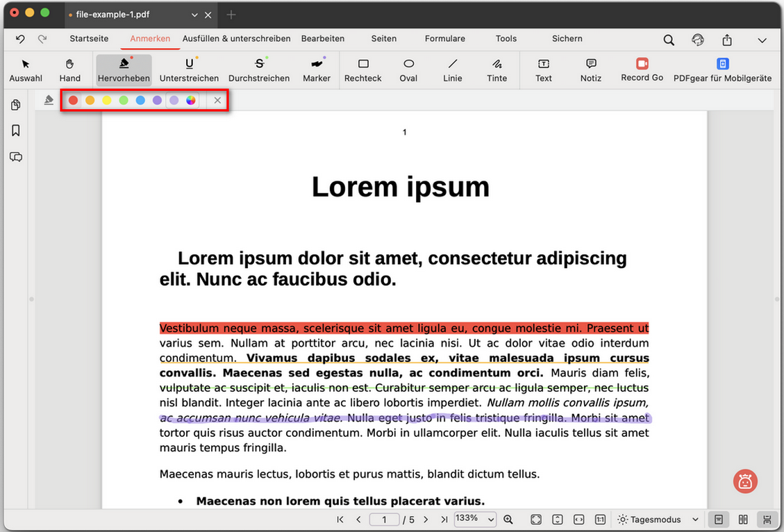Image resolution: width=784 pixels, height=532 pixels.
Task: Open the zoom level dropdown
Action: click(x=475, y=519)
